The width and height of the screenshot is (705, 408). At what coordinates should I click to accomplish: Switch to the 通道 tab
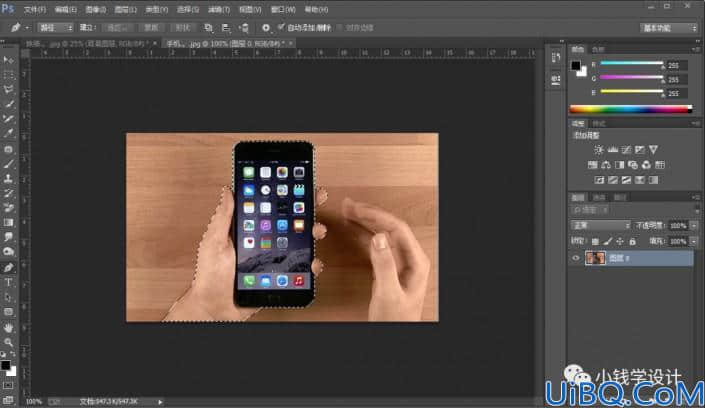coord(599,197)
